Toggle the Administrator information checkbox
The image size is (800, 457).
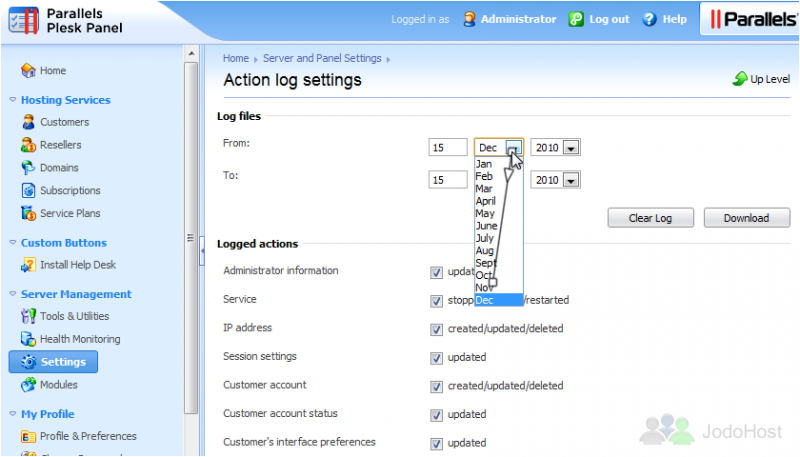click(x=436, y=272)
